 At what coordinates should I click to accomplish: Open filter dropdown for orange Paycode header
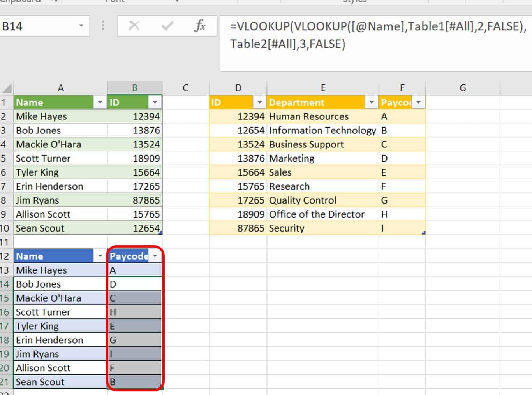pyautogui.click(x=419, y=102)
